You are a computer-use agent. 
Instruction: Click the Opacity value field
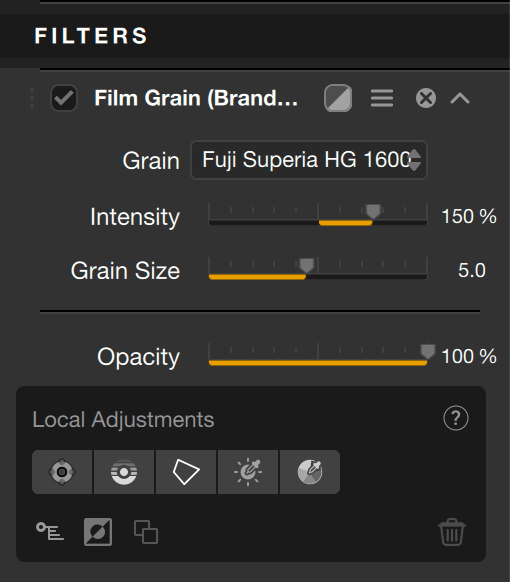tap(469, 356)
